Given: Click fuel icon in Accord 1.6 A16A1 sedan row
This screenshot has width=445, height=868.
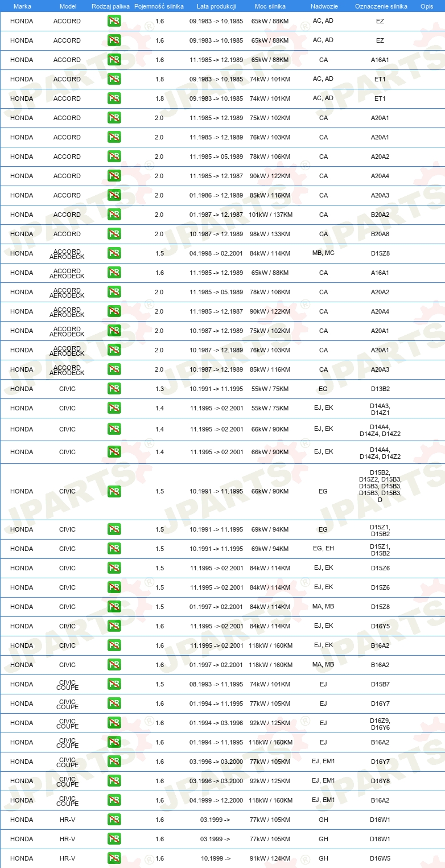Looking at the screenshot, I should [x=114, y=60].
